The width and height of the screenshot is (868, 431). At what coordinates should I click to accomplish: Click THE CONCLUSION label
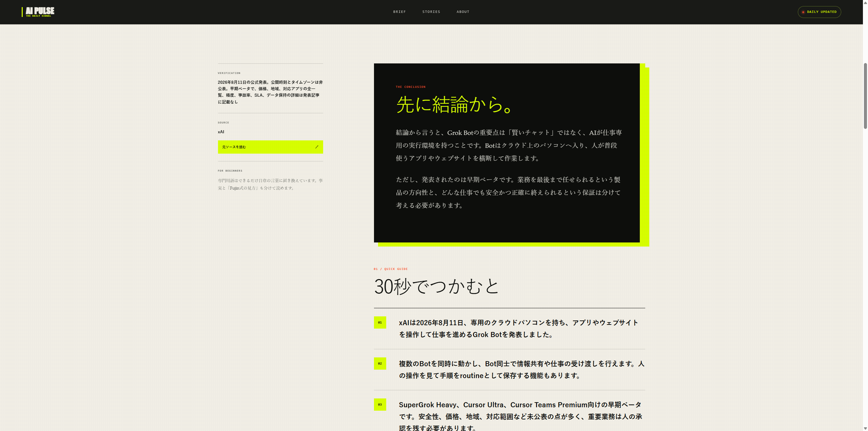[x=410, y=87]
